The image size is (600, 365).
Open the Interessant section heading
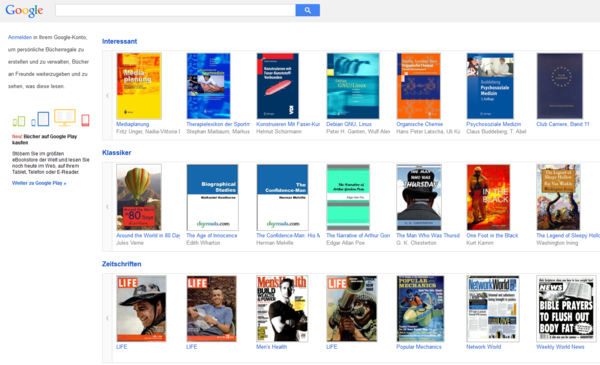point(119,41)
